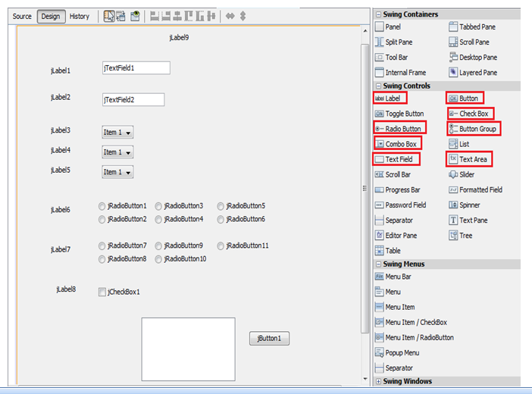Viewport: 532px width, 394px height.
Task: Select Password Field palette item
Action: 400,205
